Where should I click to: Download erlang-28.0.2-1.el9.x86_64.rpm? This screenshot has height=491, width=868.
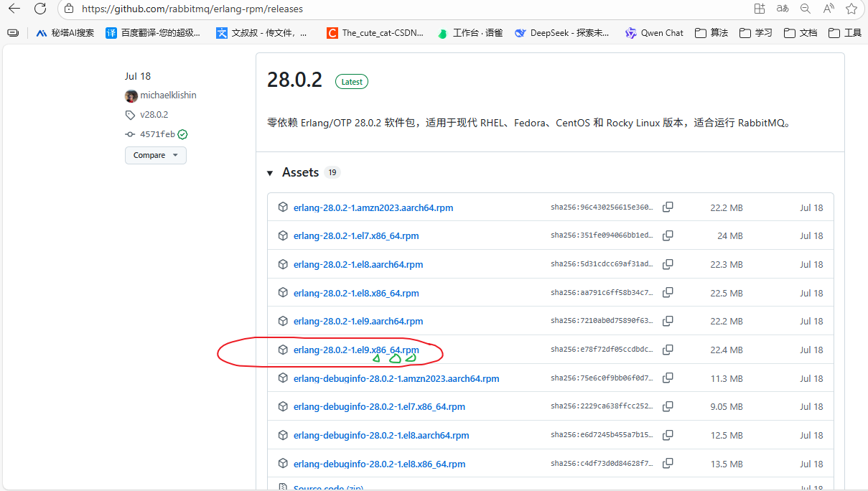pyautogui.click(x=356, y=350)
